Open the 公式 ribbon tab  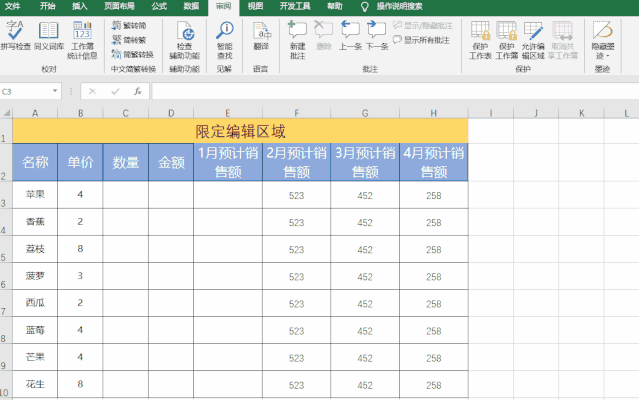pos(159,6)
